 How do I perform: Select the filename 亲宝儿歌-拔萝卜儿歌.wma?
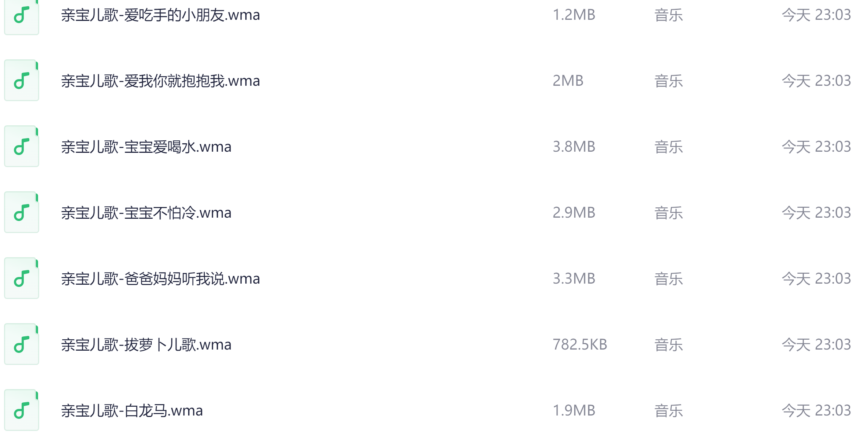(146, 344)
